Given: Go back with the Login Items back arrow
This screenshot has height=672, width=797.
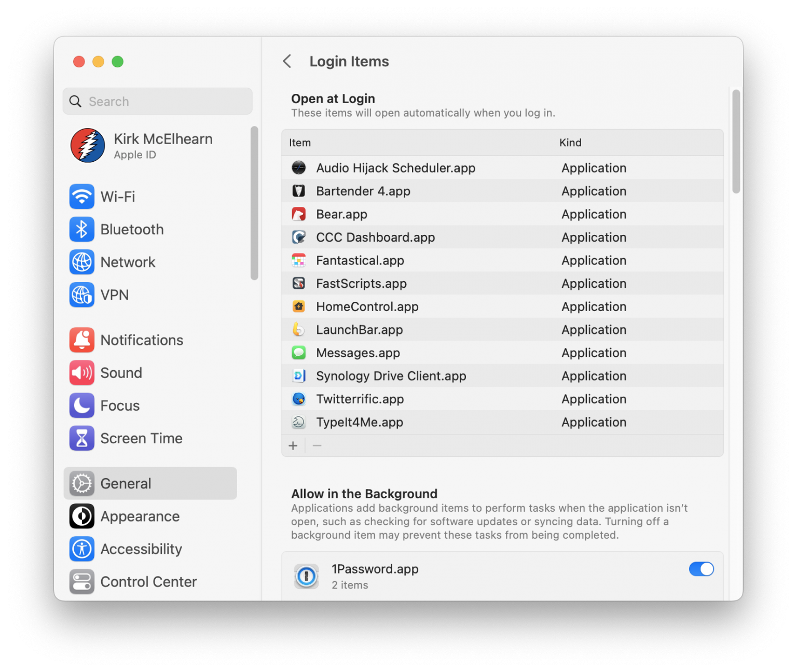Looking at the screenshot, I should [287, 61].
